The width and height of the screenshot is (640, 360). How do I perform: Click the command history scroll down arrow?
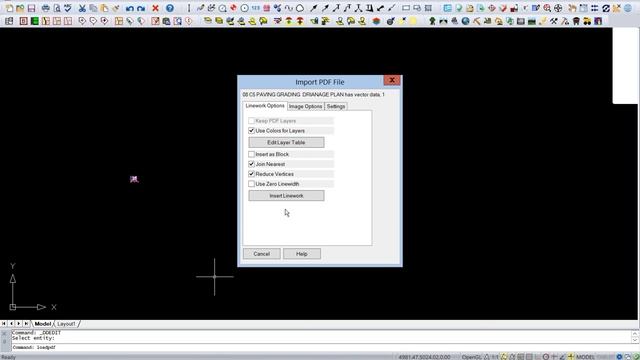click(635, 340)
